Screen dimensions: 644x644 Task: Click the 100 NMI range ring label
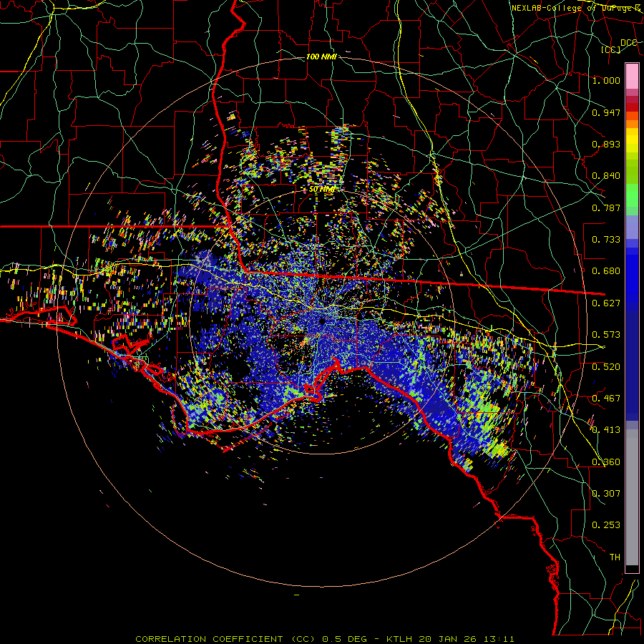click(321, 57)
